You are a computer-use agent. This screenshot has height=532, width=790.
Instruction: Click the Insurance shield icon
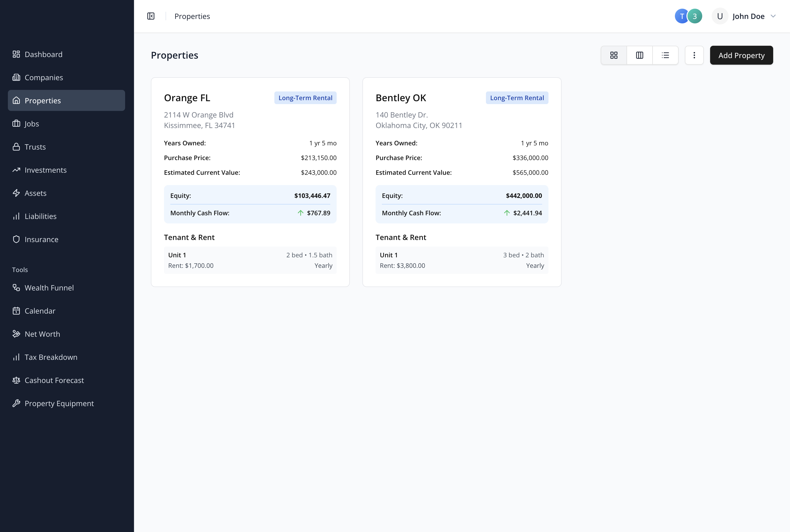click(16, 239)
